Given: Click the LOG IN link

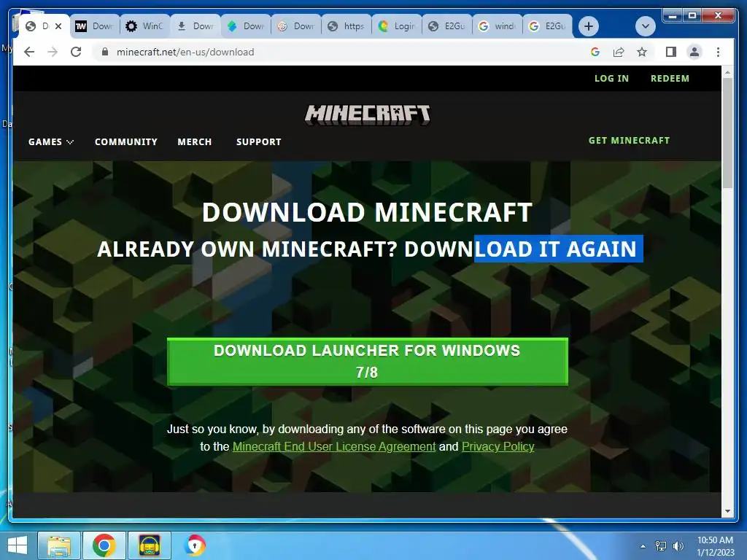Looking at the screenshot, I should [611, 79].
